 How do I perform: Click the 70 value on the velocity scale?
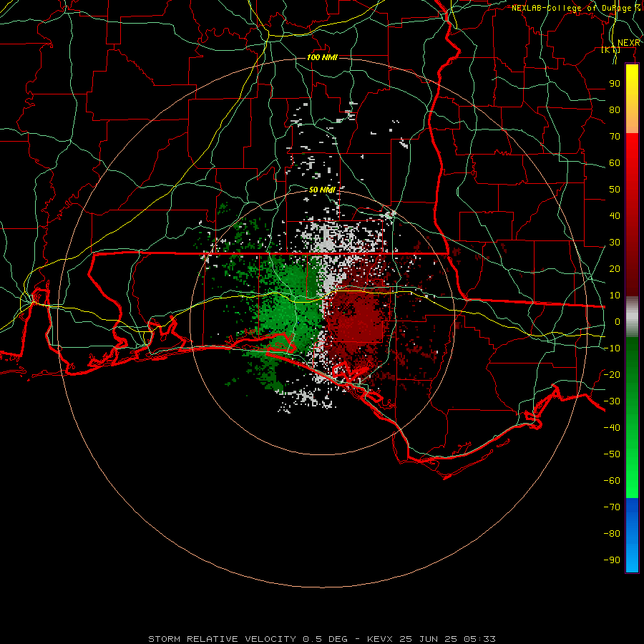(615, 137)
